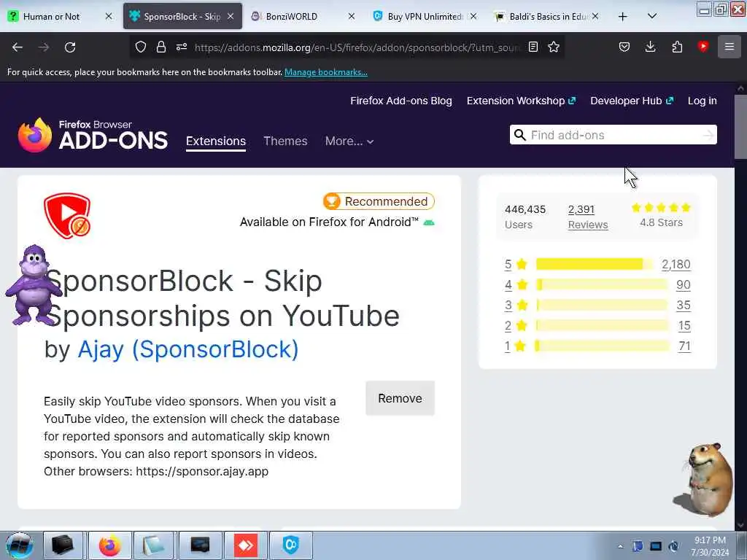Click the animated hamster character
Viewport: 747px width, 560px height.
704,480
